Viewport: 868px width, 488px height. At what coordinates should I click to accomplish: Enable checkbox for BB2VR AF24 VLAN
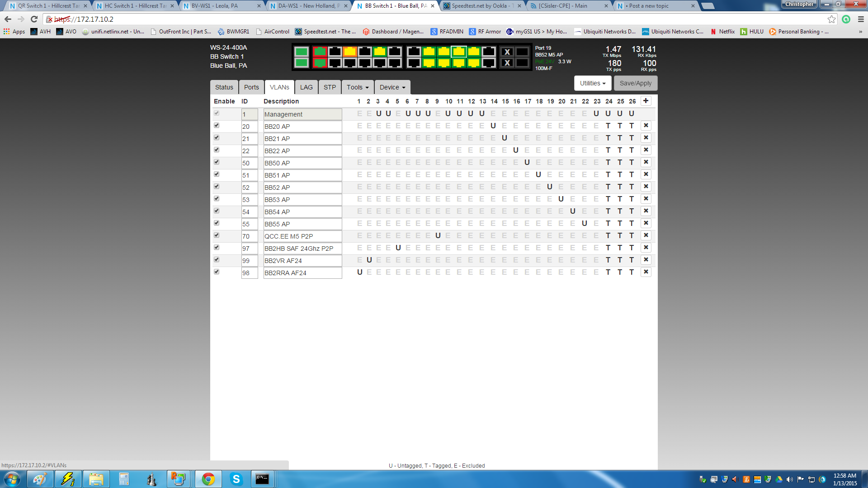coord(217,259)
